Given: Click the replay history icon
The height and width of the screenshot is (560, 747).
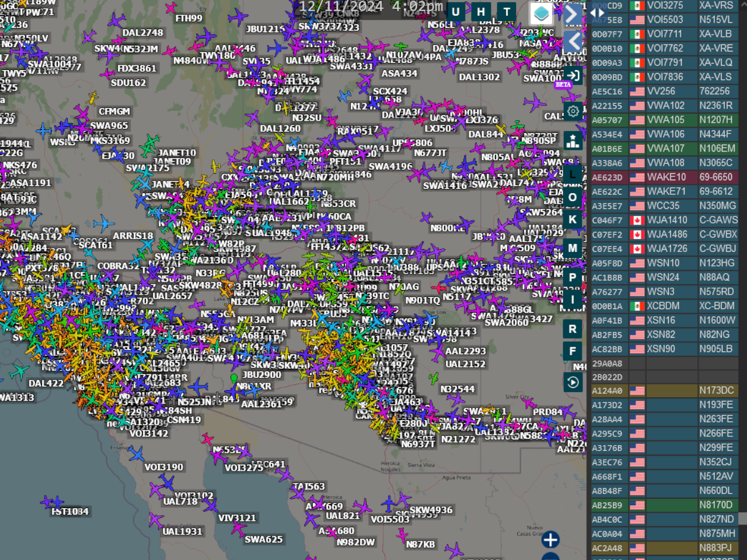Looking at the screenshot, I should tap(573, 382).
